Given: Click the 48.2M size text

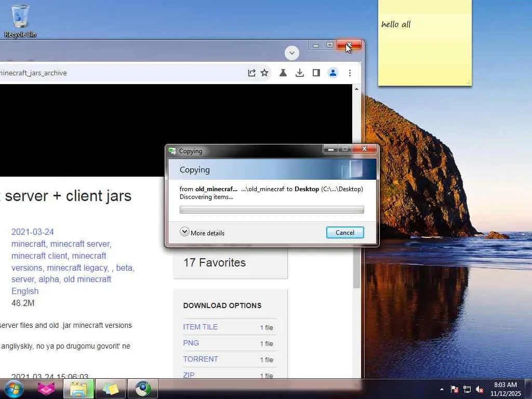Looking at the screenshot, I should 23,303.
